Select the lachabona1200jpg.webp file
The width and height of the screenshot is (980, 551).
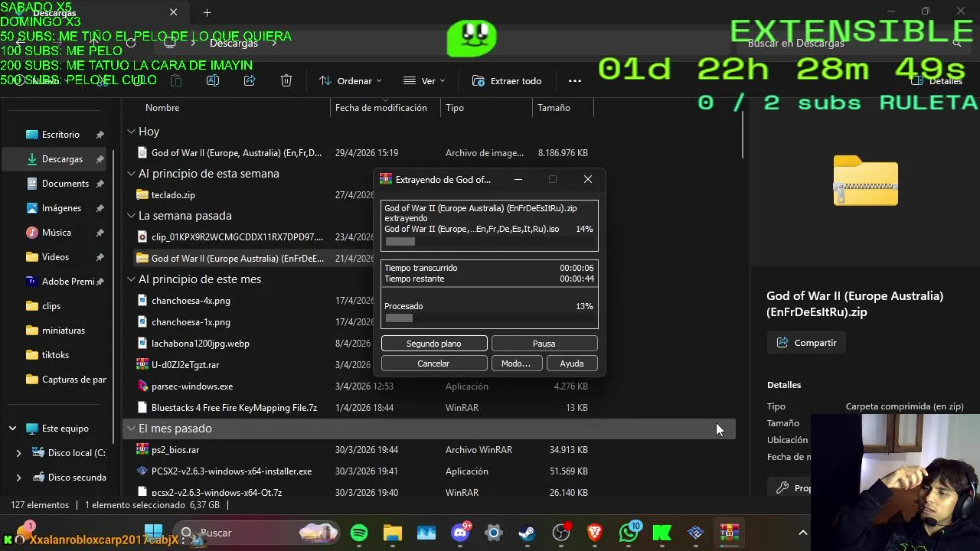201,344
